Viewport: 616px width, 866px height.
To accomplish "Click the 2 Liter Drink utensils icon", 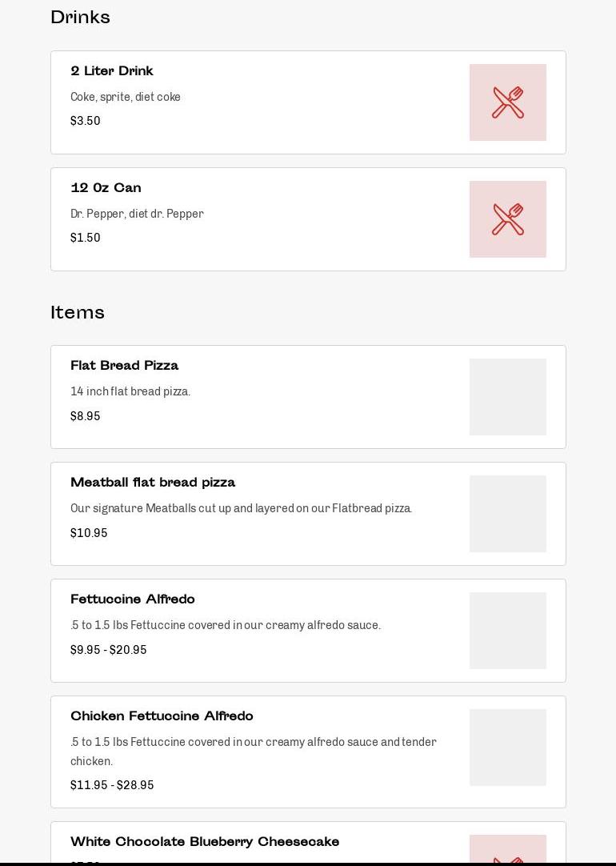I will click(507, 102).
